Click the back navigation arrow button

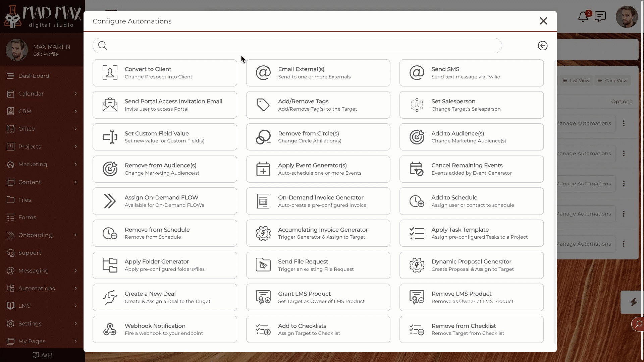click(543, 46)
